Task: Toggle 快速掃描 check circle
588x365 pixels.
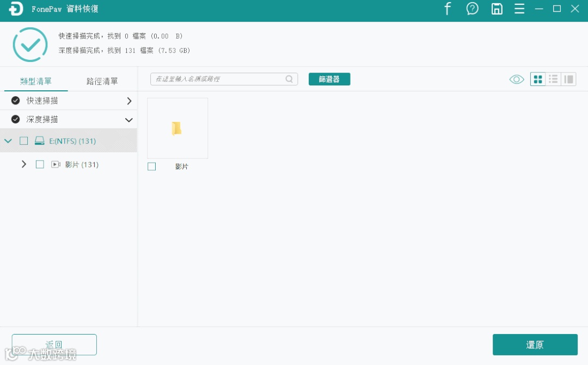Action: pos(15,101)
